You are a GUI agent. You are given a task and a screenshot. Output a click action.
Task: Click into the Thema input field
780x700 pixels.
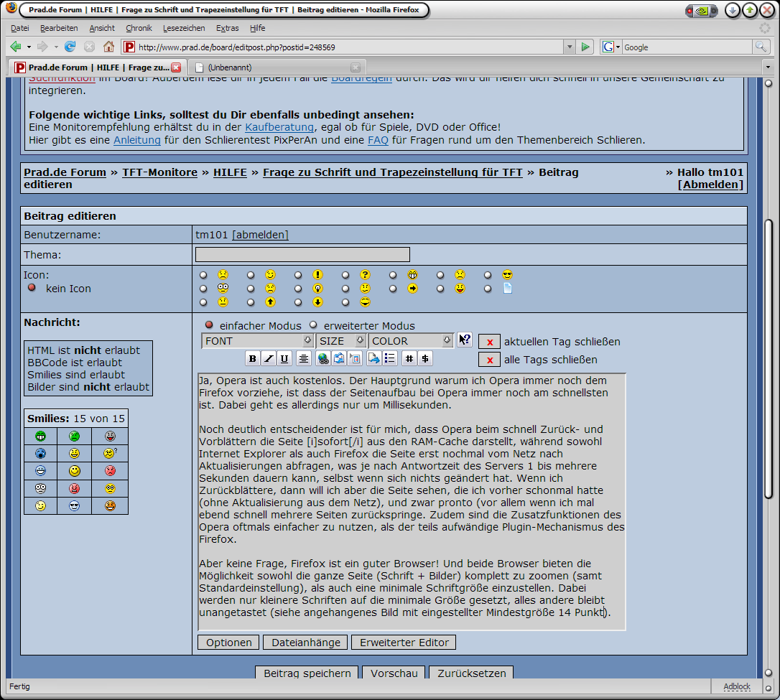tap(302, 254)
